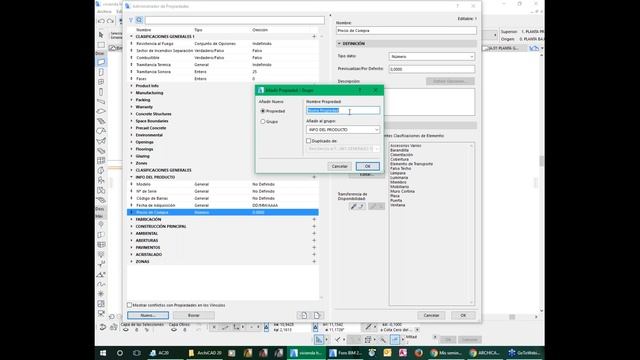Expand the Manufacturing group

(x=131, y=93)
